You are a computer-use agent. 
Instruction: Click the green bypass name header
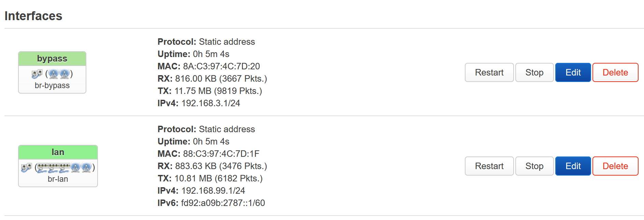pos(52,59)
